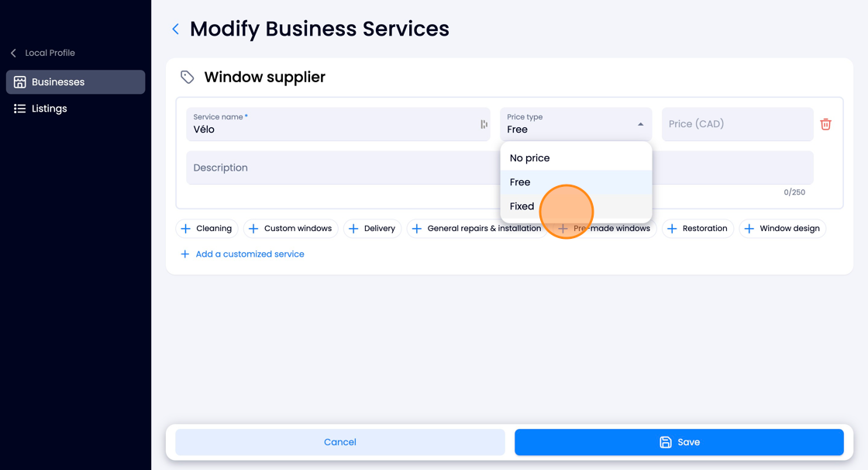Click the Listings list icon in the sidebar
The height and width of the screenshot is (470, 868).
[x=20, y=109]
